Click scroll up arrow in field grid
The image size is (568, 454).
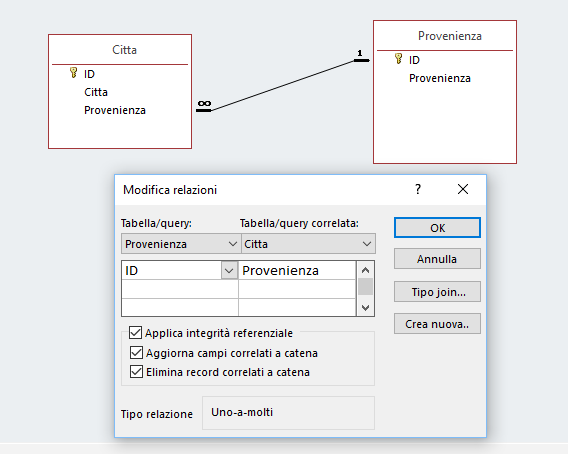coord(366,270)
